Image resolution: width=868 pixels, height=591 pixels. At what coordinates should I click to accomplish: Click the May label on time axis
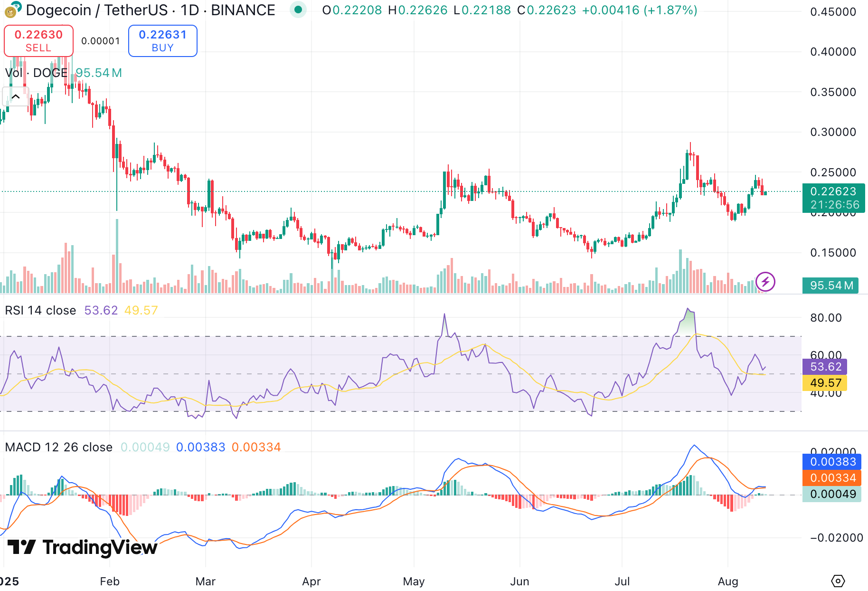[414, 581]
